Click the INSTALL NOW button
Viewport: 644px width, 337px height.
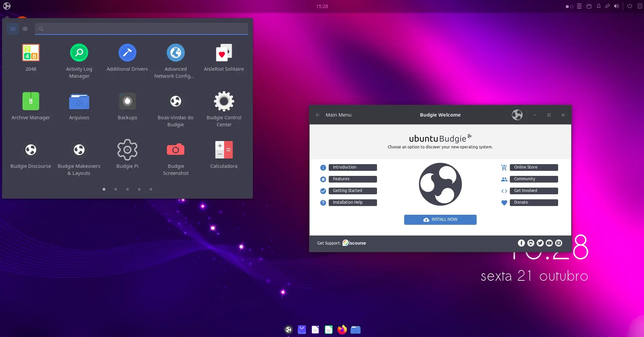pos(440,220)
